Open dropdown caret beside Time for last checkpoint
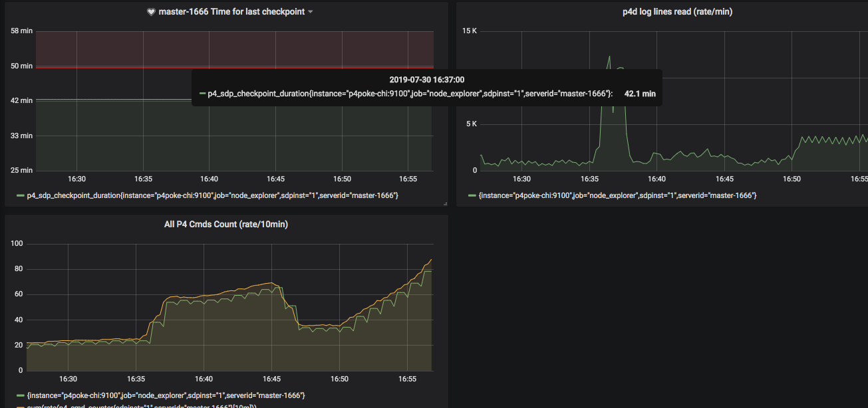 click(311, 12)
